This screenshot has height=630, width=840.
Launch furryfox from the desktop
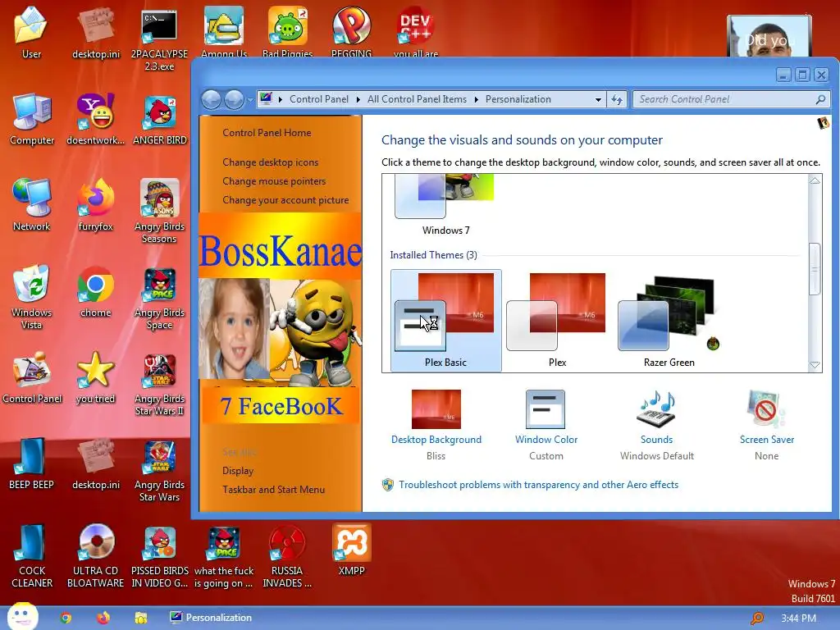95,205
